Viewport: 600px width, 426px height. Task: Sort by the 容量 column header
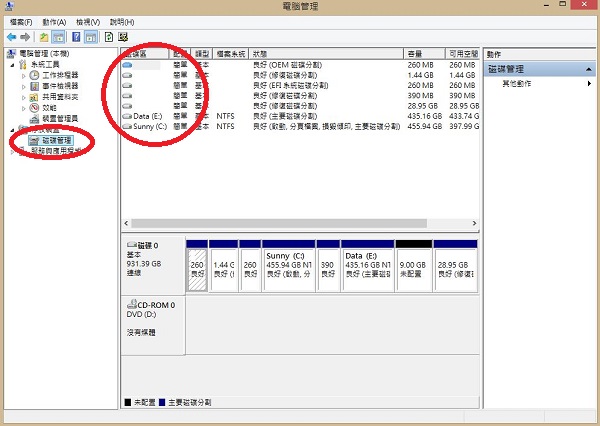pyautogui.click(x=424, y=54)
